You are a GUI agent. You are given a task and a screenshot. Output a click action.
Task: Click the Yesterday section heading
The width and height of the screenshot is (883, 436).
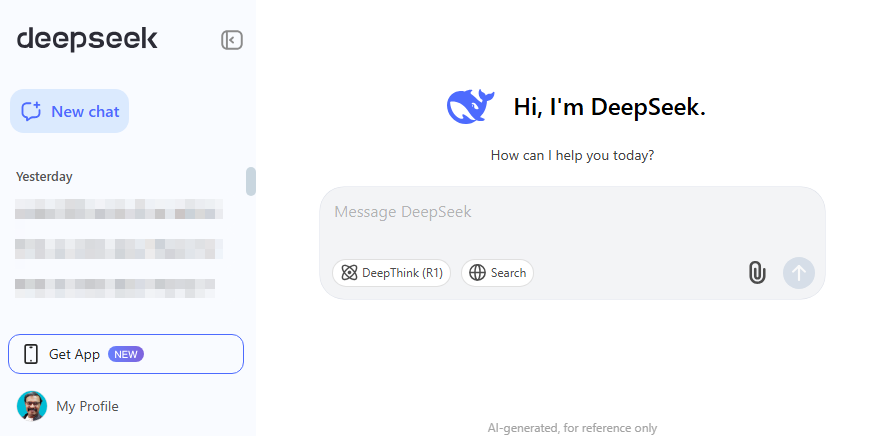44,176
